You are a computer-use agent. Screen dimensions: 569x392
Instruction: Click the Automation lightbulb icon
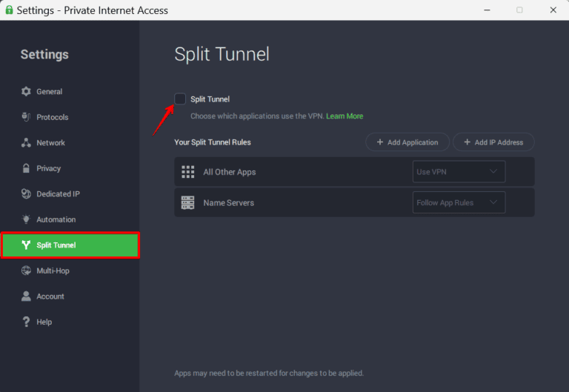click(26, 219)
